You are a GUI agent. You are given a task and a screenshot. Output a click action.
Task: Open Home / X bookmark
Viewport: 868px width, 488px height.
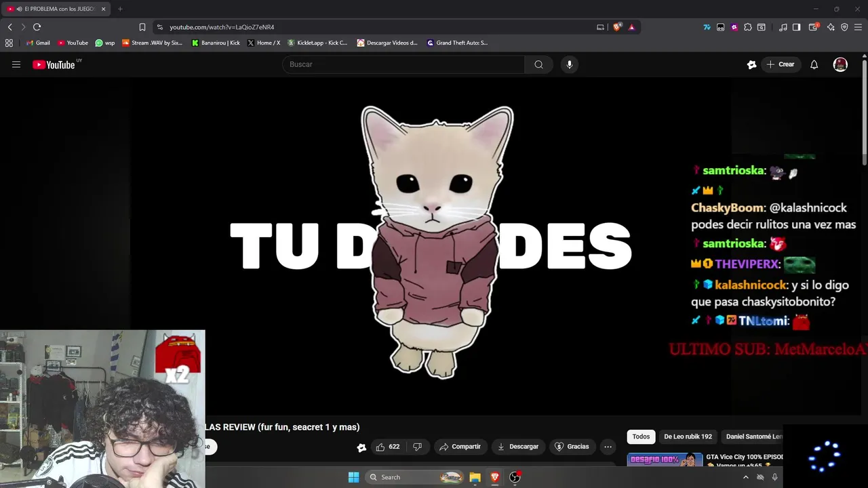click(x=264, y=43)
